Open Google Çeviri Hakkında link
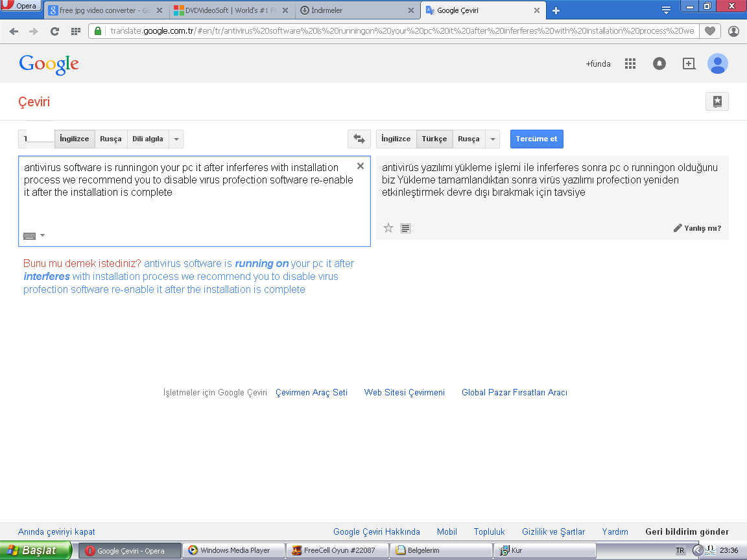The image size is (747, 560). click(376, 531)
